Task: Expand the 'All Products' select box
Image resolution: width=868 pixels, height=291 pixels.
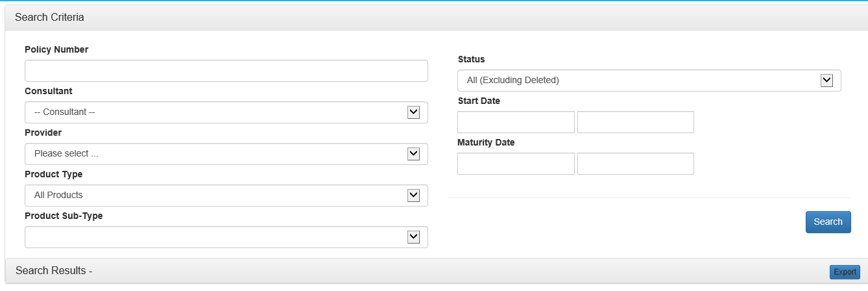Action: [214, 196]
